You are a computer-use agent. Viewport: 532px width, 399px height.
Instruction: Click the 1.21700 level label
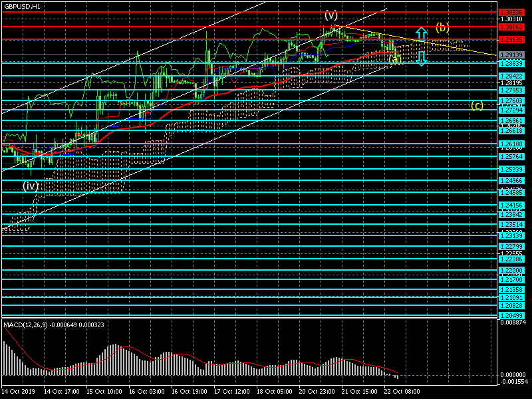(511, 280)
